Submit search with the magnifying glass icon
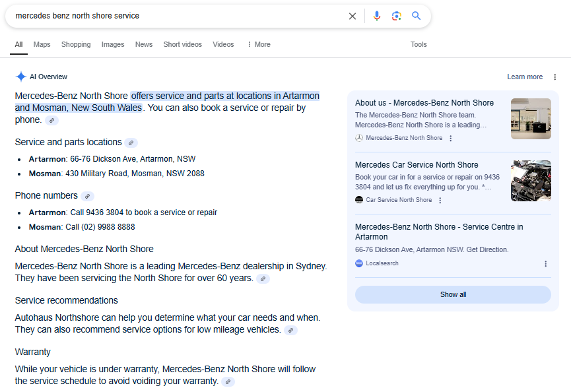The image size is (571, 392). point(417,16)
